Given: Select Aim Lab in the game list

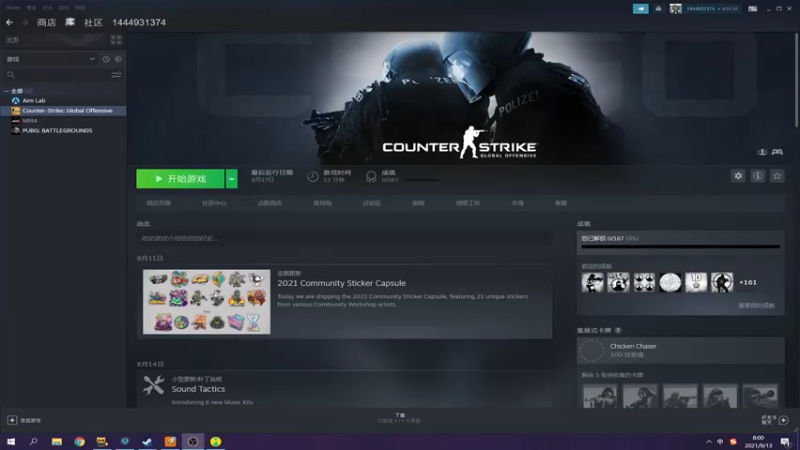Looking at the screenshot, I should tap(34, 101).
